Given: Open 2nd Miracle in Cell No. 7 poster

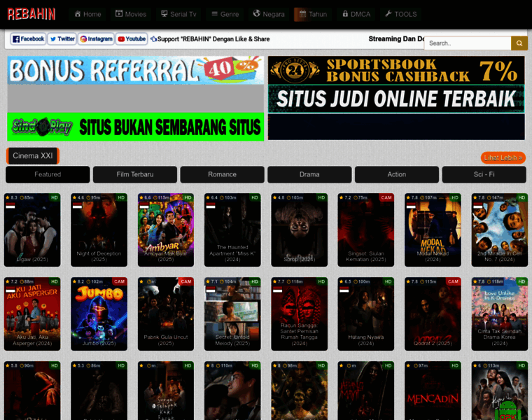Looking at the screenshot, I should click(x=499, y=230).
